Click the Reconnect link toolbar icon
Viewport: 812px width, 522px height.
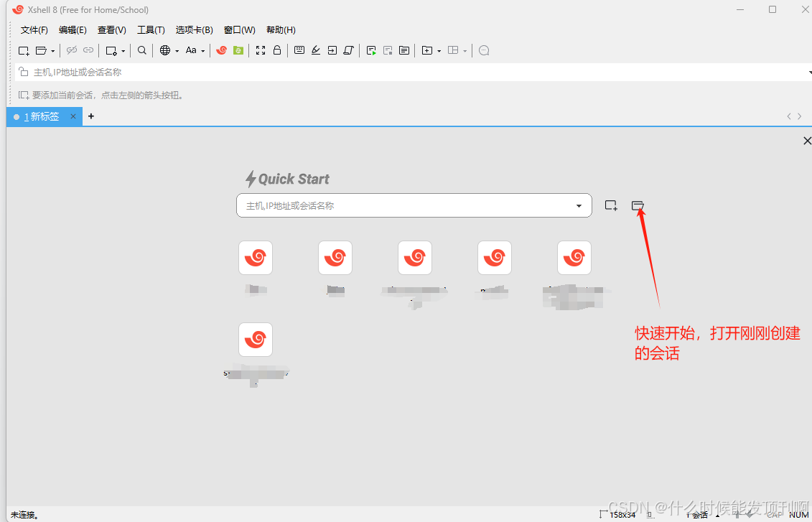coord(88,50)
